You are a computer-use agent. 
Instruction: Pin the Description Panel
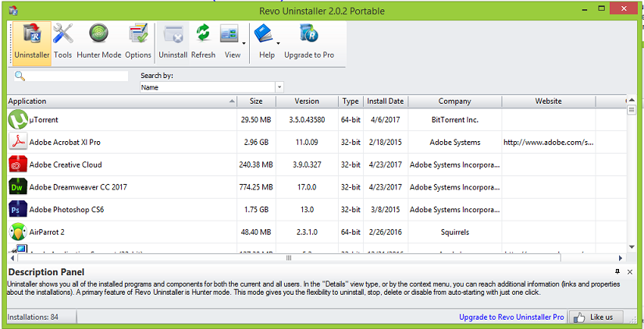click(x=617, y=271)
